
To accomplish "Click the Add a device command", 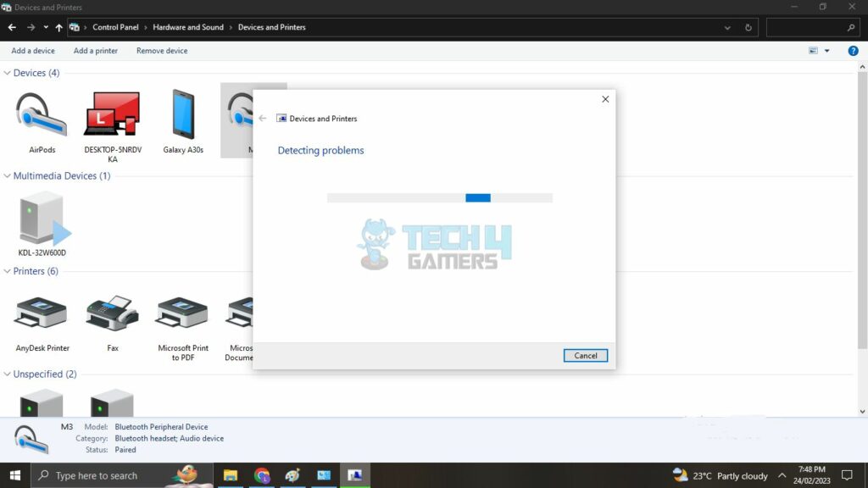I will click(33, 50).
